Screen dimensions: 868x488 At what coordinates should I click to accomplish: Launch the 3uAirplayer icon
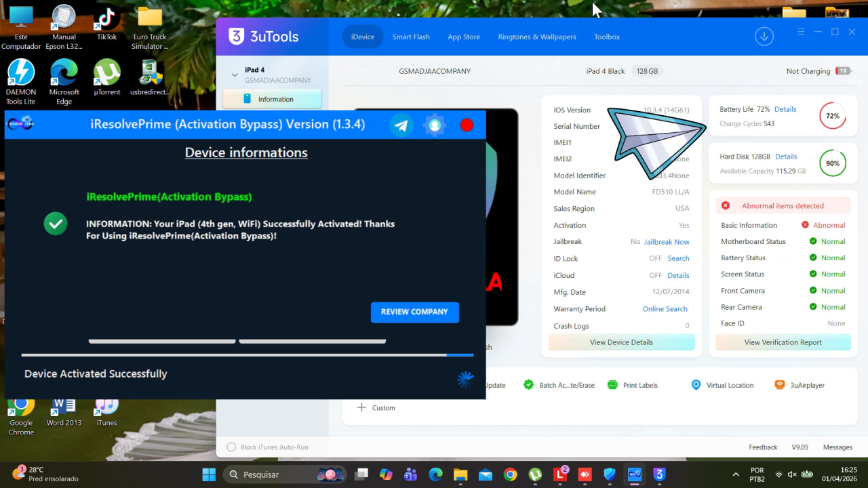(780, 385)
